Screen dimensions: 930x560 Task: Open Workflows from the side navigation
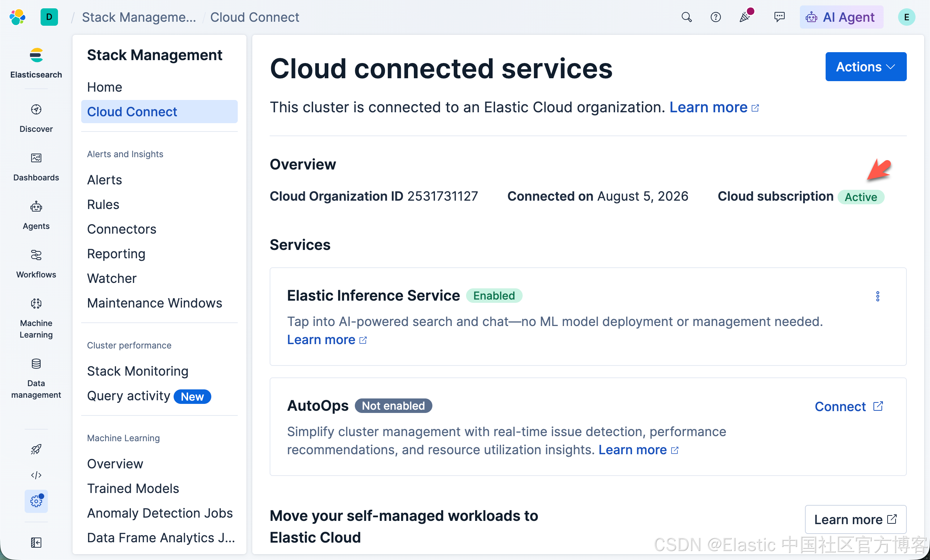click(36, 264)
